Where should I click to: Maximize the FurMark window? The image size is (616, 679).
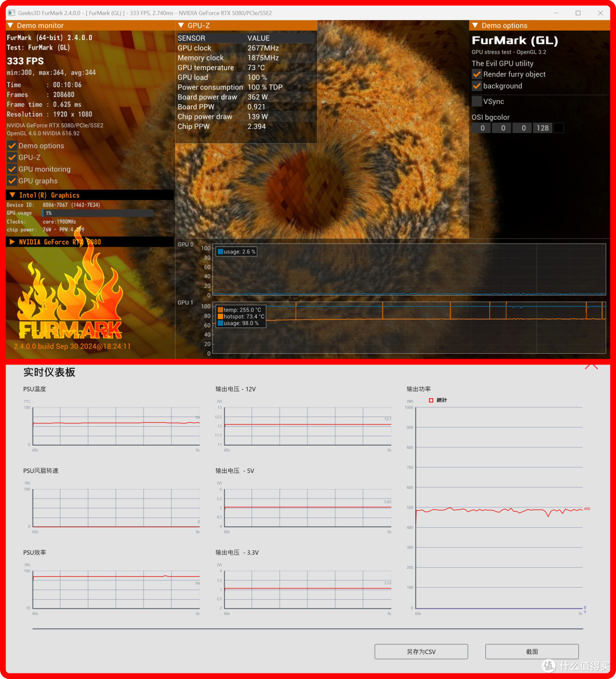(x=578, y=13)
